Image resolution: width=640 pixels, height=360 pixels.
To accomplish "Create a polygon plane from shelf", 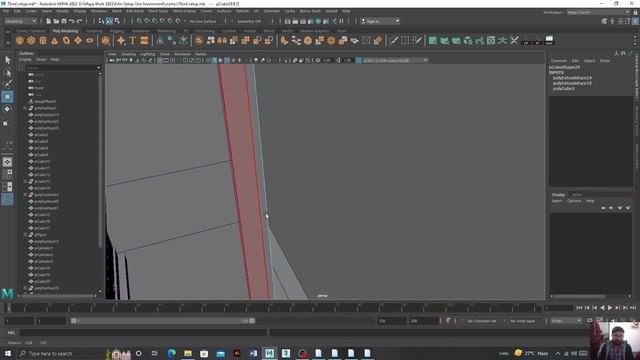I will coord(78,40).
